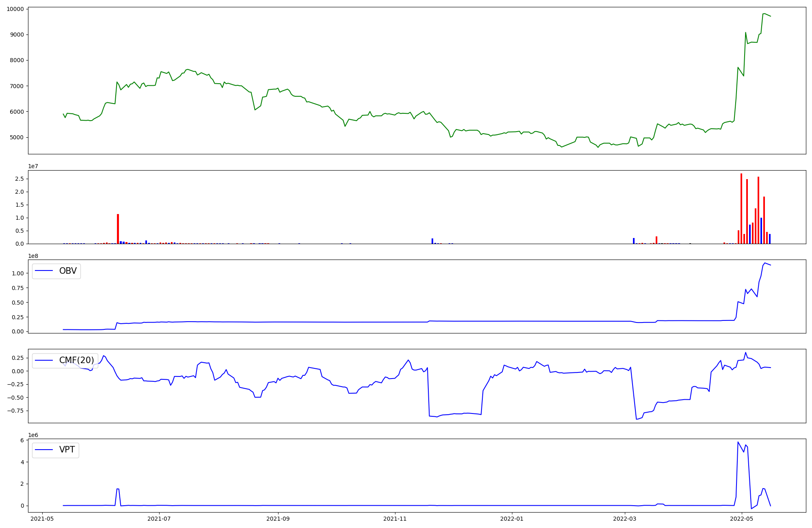Click the large red volume bar in June 2021
Screen dimensions: 812x528
coord(118,229)
